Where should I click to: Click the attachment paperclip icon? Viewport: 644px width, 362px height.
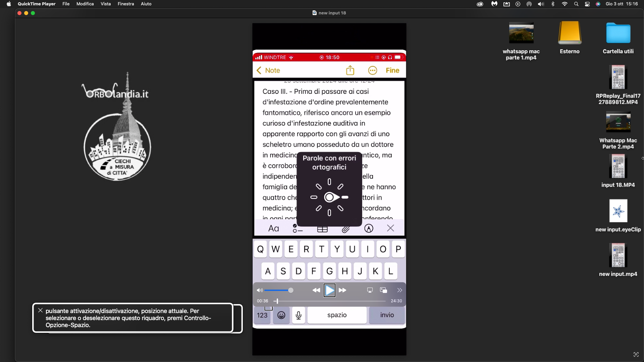(346, 229)
